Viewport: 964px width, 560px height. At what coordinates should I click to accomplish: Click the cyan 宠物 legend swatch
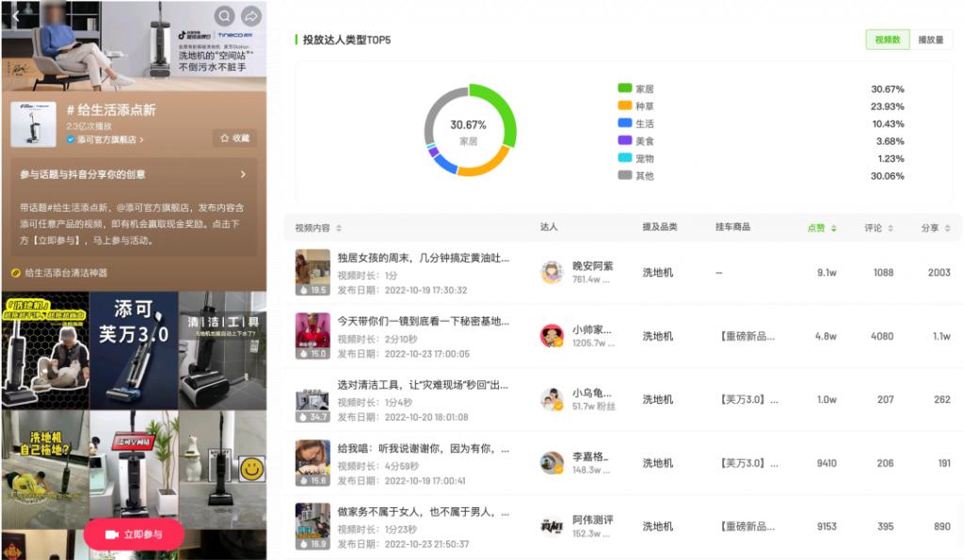pyautogui.click(x=625, y=157)
